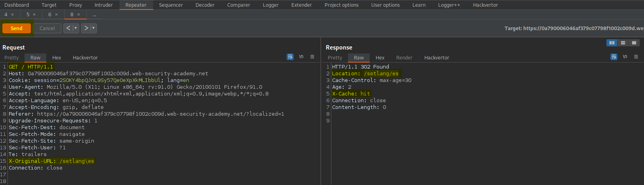Open the Sequencer tab
The width and height of the screenshot is (644, 185).
pos(171,5)
